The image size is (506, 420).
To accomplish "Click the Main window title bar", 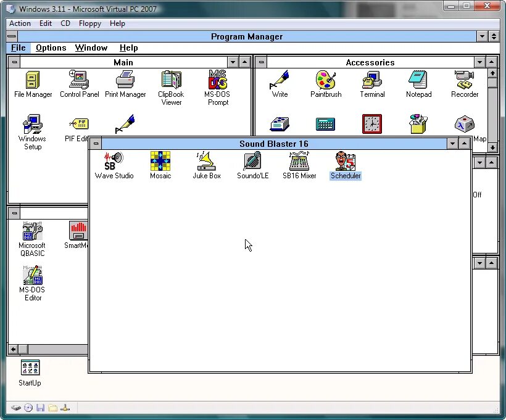I will [123, 62].
